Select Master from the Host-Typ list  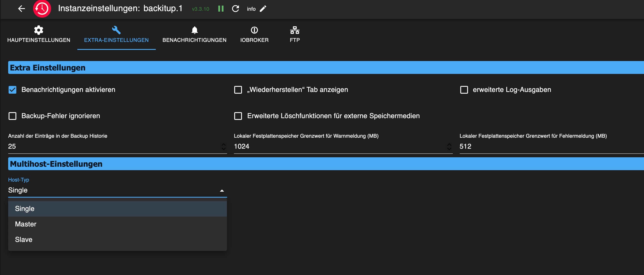[x=26, y=224]
